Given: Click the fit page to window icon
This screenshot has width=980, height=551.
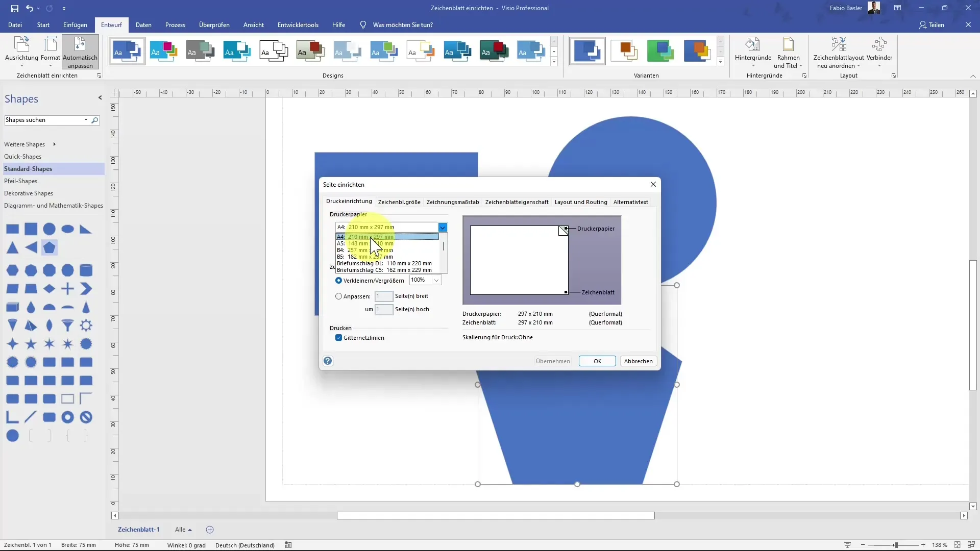Looking at the screenshot, I should click(958, 545).
